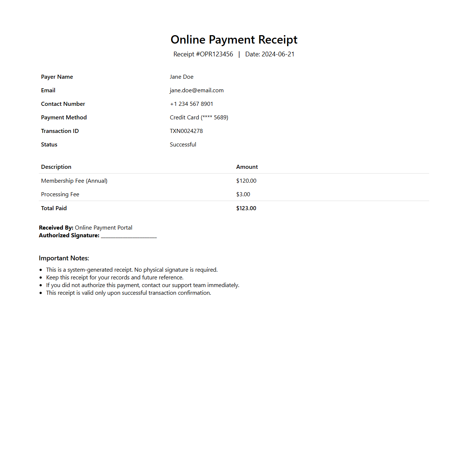Select the Processing Fee row label
This screenshot has width=468, height=476.
60,194
